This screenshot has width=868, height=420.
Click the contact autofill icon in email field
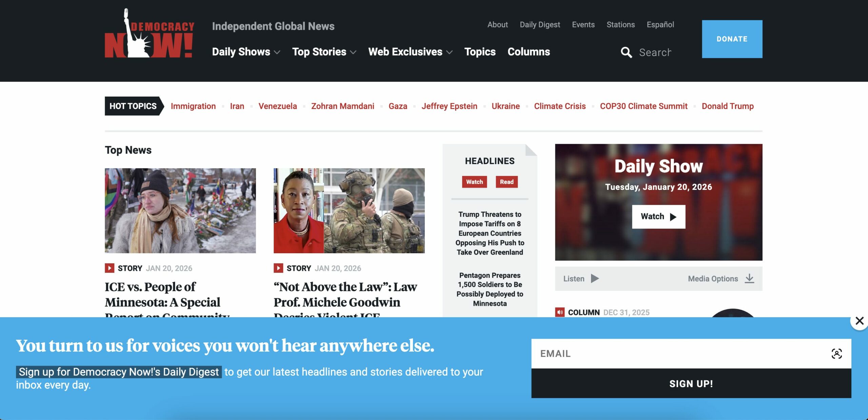[x=836, y=354]
